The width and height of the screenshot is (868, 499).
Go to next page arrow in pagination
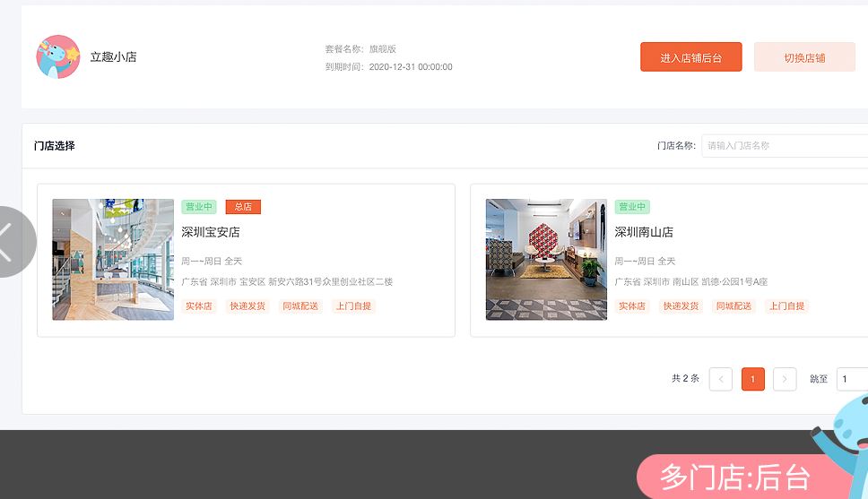[785, 379]
